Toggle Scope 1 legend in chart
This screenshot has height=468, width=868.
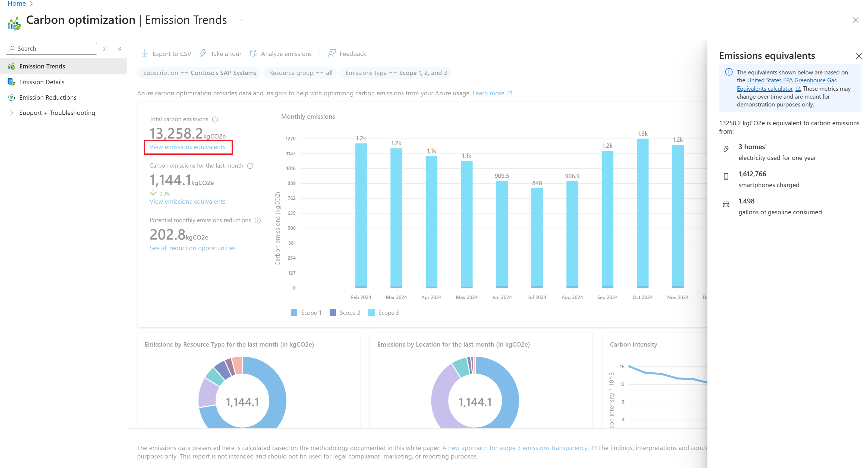tap(306, 313)
